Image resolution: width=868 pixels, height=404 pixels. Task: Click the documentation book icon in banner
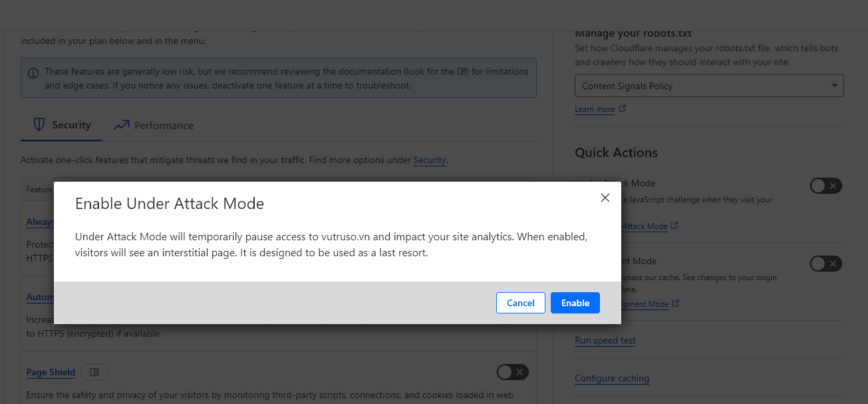coord(463,71)
